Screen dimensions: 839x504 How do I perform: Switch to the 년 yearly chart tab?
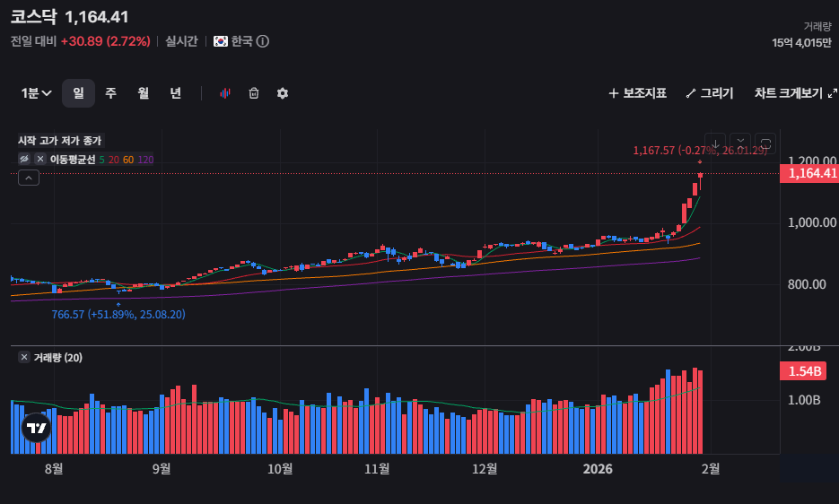point(176,93)
